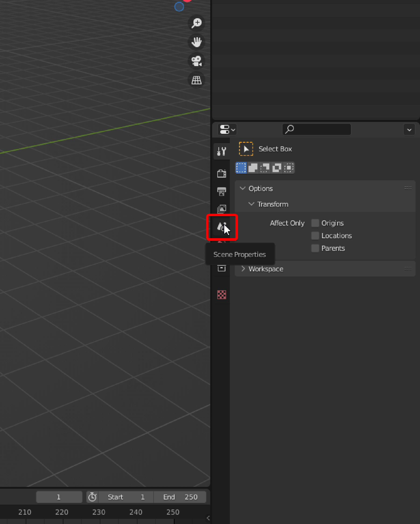Collapse the Transform subpanel
Viewport: 420px width, 524px height.
click(x=251, y=204)
